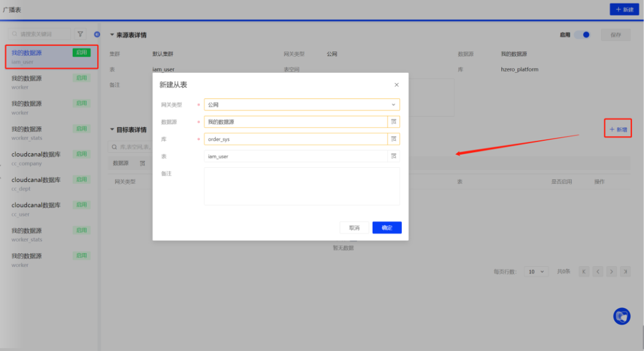Open the 网关类型 dropdown in dialog

pos(302,105)
